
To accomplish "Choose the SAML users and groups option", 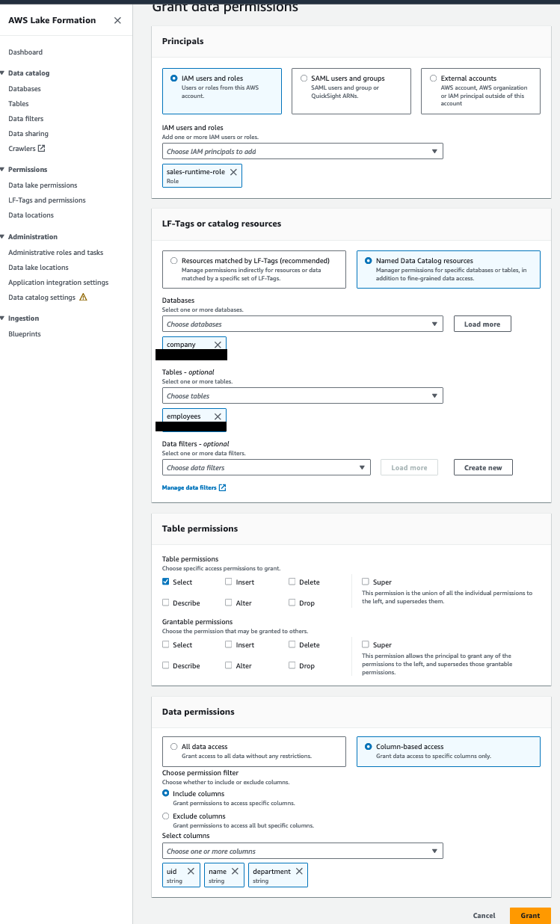I will click(x=304, y=78).
